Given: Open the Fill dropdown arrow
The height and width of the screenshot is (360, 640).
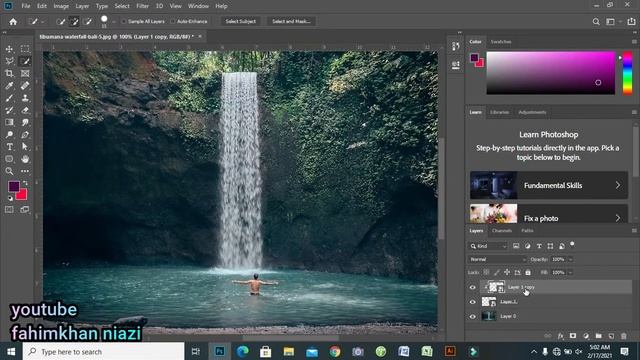Looking at the screenshot, I should coord(570,272).
